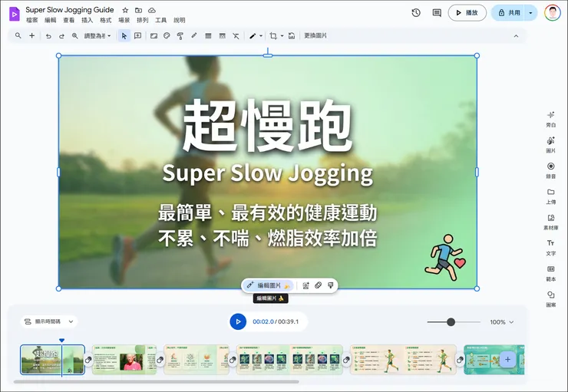Open the search tool in the toolbar
Image resolution: width=568 pixels, height=392 pixels.
coord(18,35)
